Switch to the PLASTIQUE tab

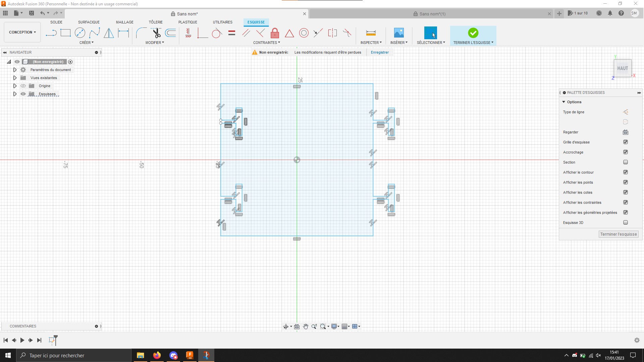click(x=188, y=22)
